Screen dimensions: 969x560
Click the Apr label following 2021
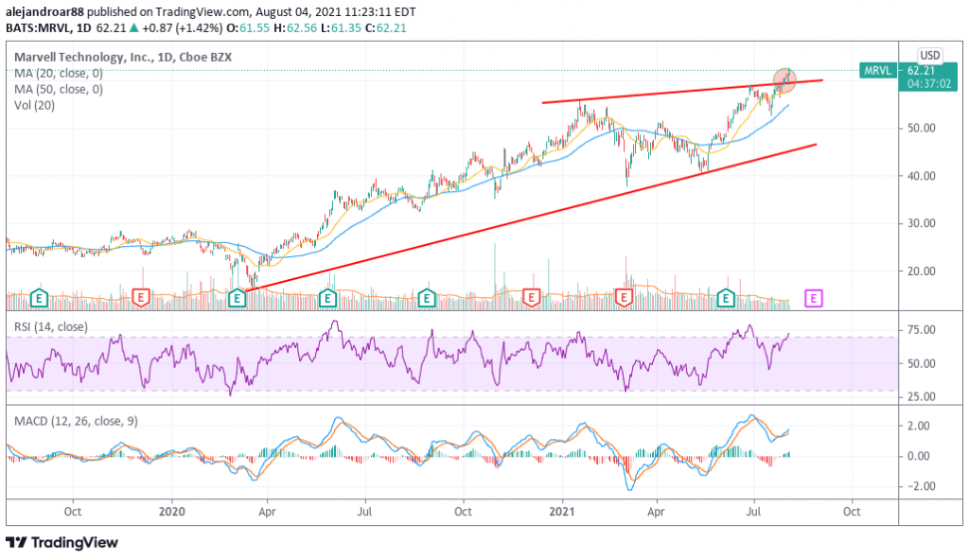tap(657, 512)
